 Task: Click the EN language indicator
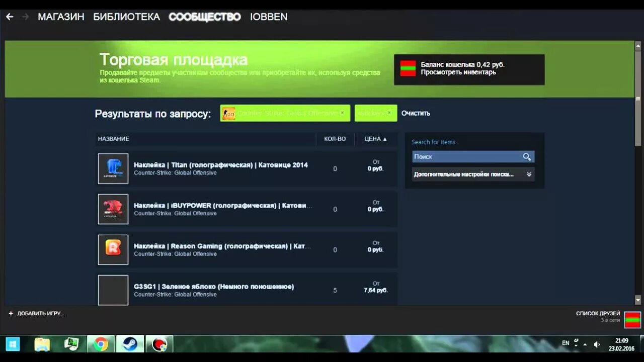[566, 343]
